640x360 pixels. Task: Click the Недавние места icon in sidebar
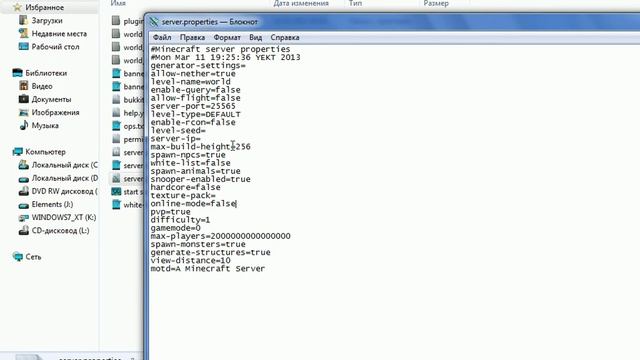[23, 33]
